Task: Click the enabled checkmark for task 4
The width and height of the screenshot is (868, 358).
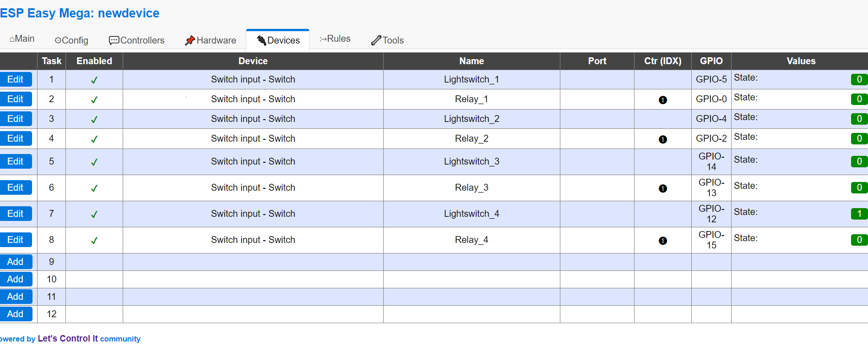Action: (94, 139)
